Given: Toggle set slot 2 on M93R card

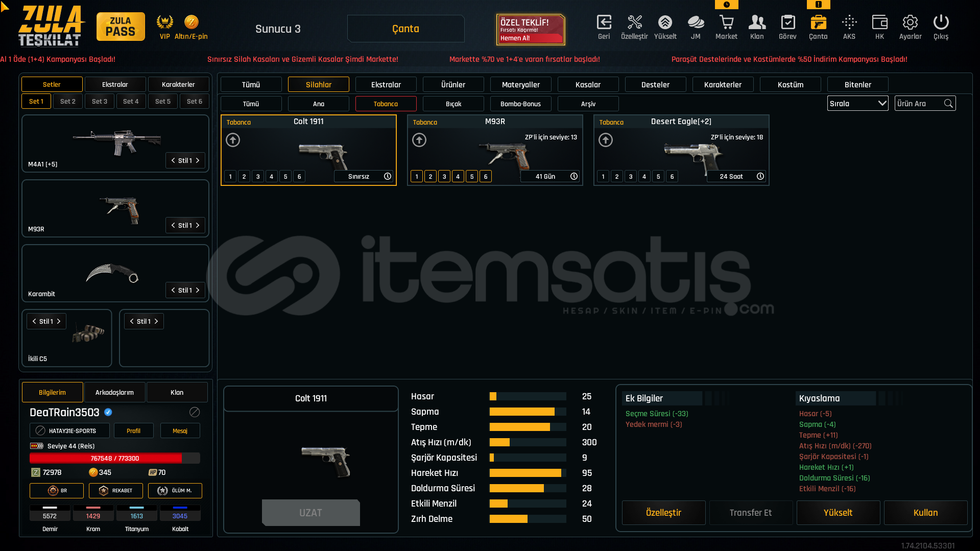Looking at the screenshot, I should tap(431, 177).
